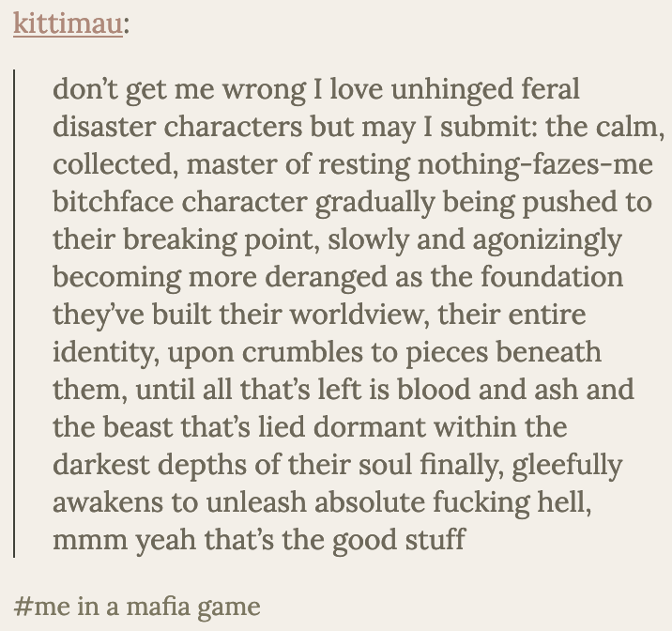This screenshot has width=672, height=631.
Task: Click the colon after the kittimau username
Action: 126,25
